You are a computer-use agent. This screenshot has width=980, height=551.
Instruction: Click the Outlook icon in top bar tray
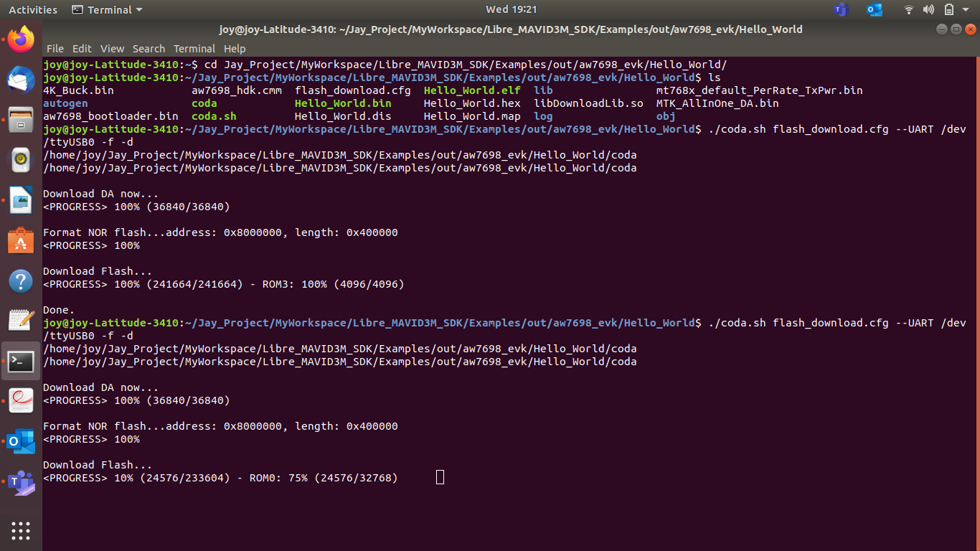tap(874, 10)
